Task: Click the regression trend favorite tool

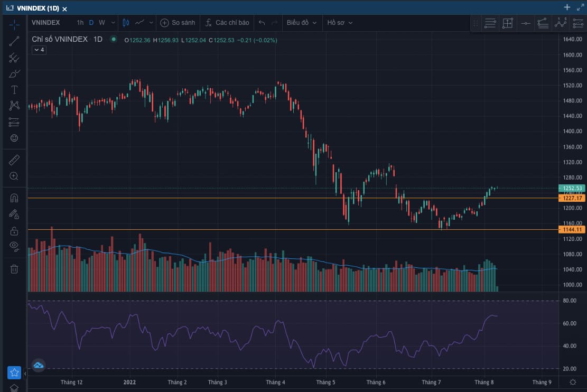Action: (543, 23)
